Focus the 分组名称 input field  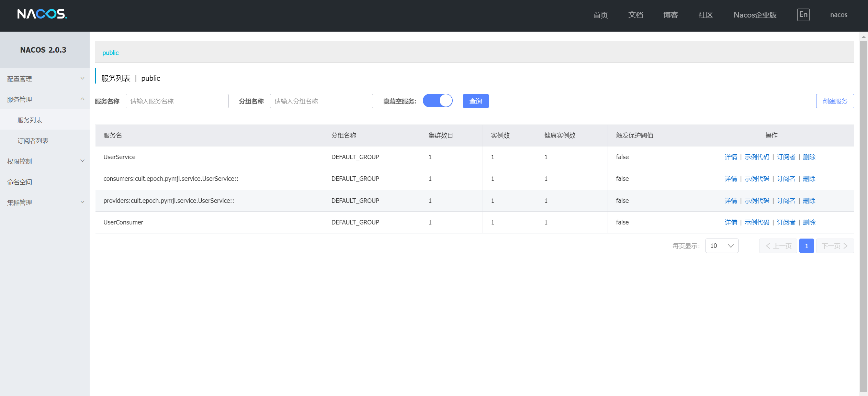pos(321,101)
